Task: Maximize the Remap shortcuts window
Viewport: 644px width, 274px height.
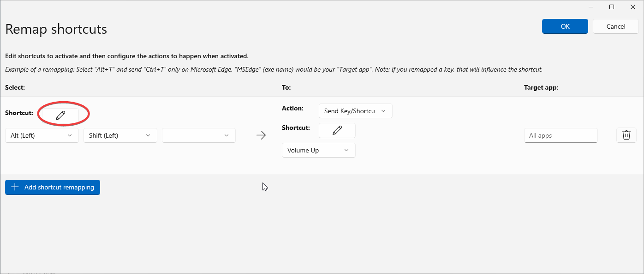Action: tap(612, 7)
